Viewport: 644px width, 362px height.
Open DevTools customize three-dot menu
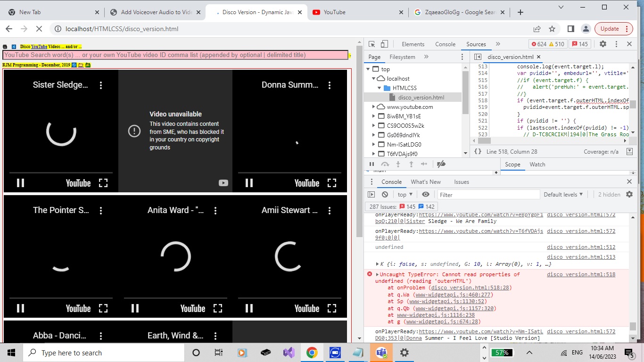(x=616, y=44)
